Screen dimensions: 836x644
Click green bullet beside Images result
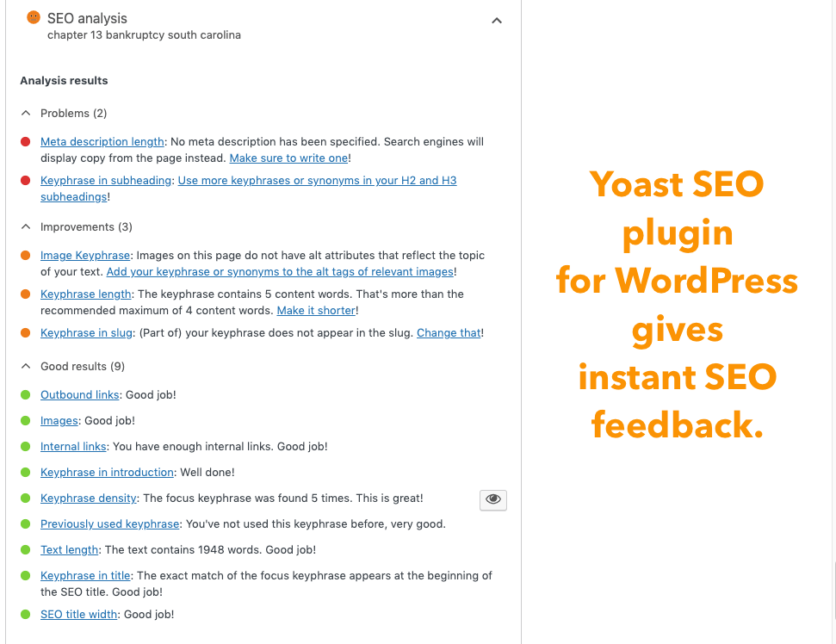coord(25,421)
